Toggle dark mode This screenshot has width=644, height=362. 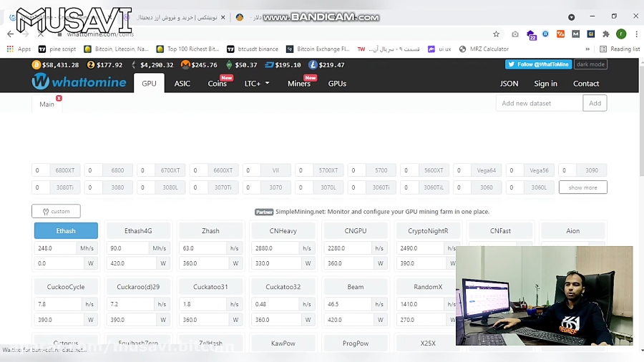pos(590,64)
